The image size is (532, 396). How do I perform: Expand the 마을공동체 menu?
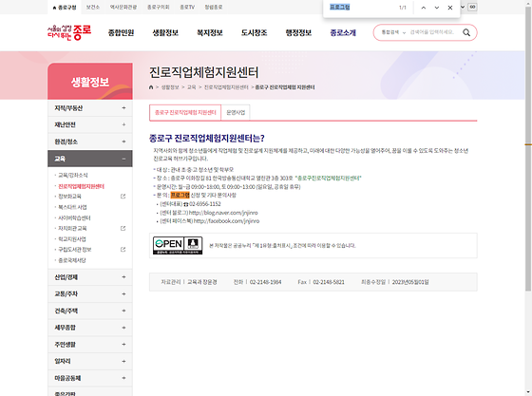point(90,378)
